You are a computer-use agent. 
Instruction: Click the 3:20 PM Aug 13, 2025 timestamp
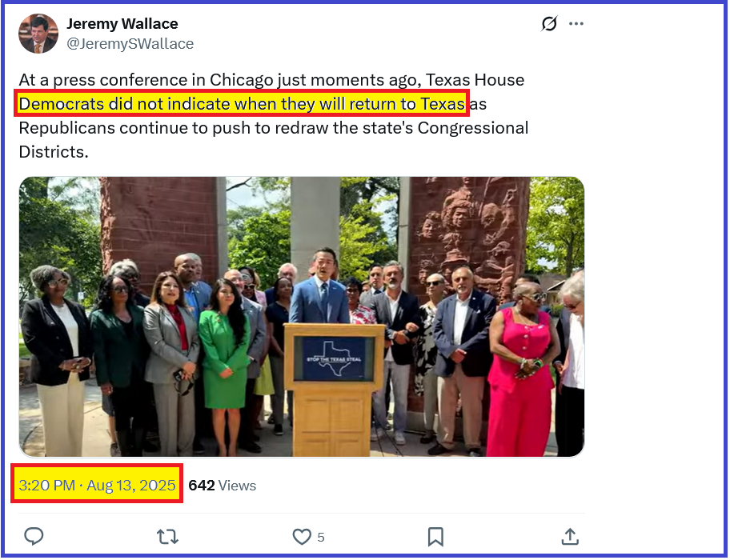coord(97,485)
